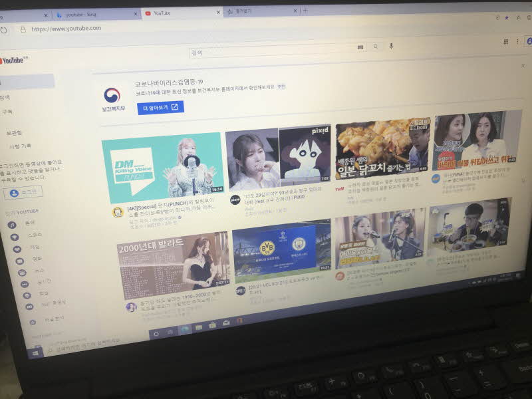
Task: Click the COVID-19 banner title 코로나바이러스감염증-19
Action: tap(169, 82)
